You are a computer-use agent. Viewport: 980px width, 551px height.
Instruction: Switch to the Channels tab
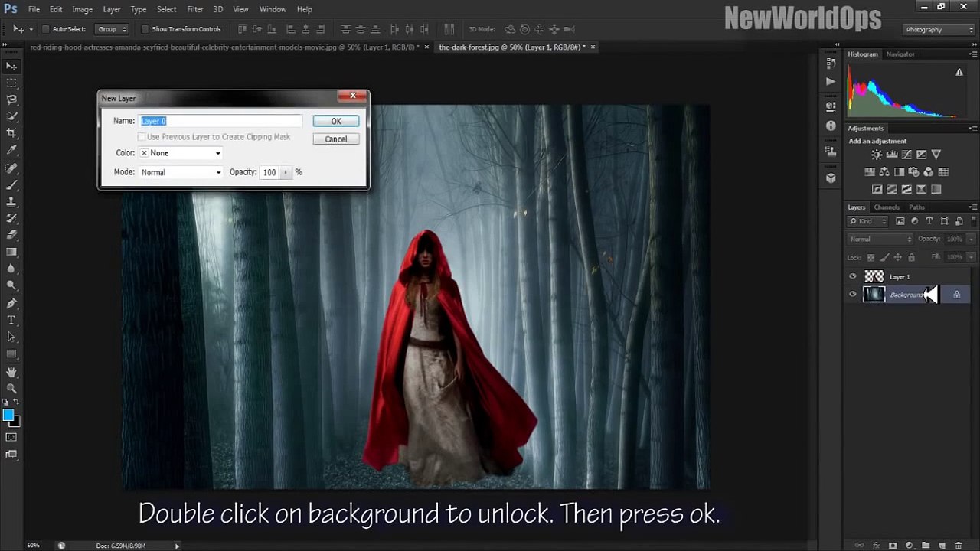pyautogui.click(x=887, y=207)
